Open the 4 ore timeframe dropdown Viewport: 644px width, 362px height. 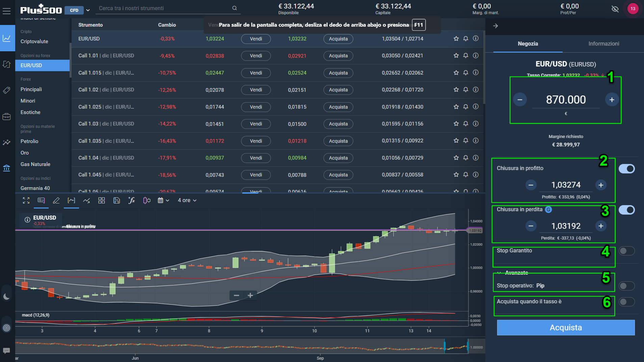[x=187, y=200]
